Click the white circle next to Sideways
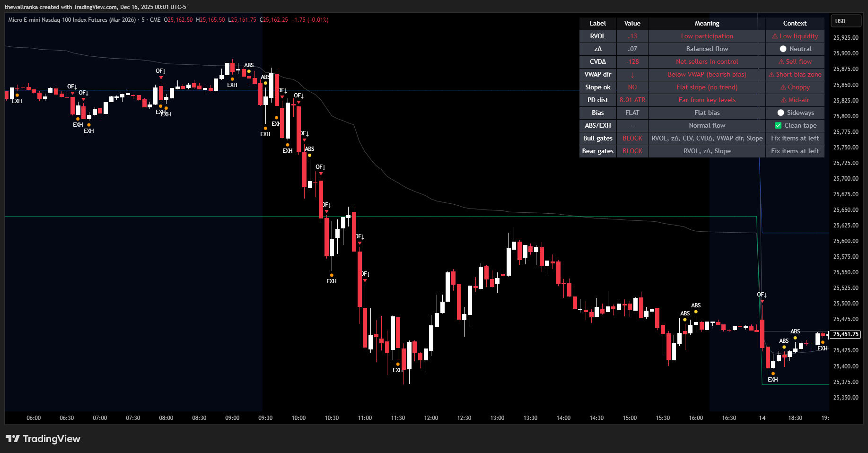 pos(780,113)
